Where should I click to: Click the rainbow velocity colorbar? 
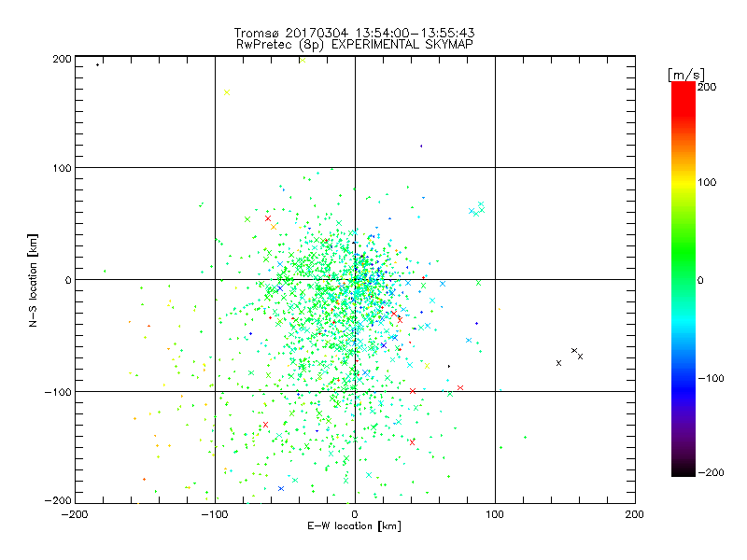[x=684, y=279]
